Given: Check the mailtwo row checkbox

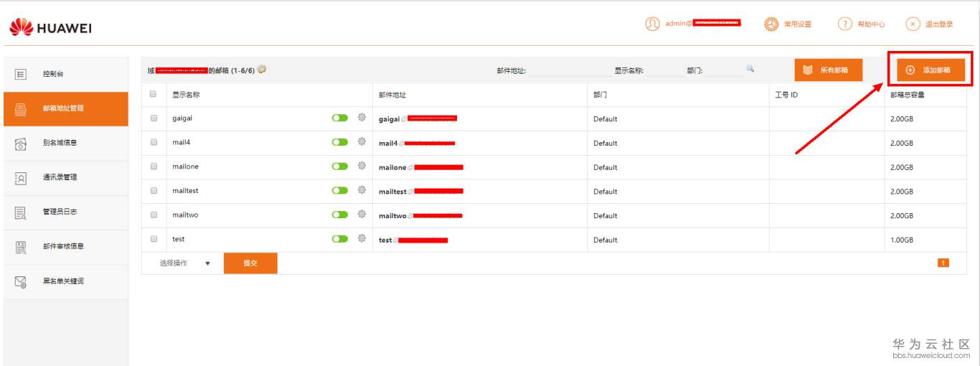Looking at the screenshot, I should (153, 215).
